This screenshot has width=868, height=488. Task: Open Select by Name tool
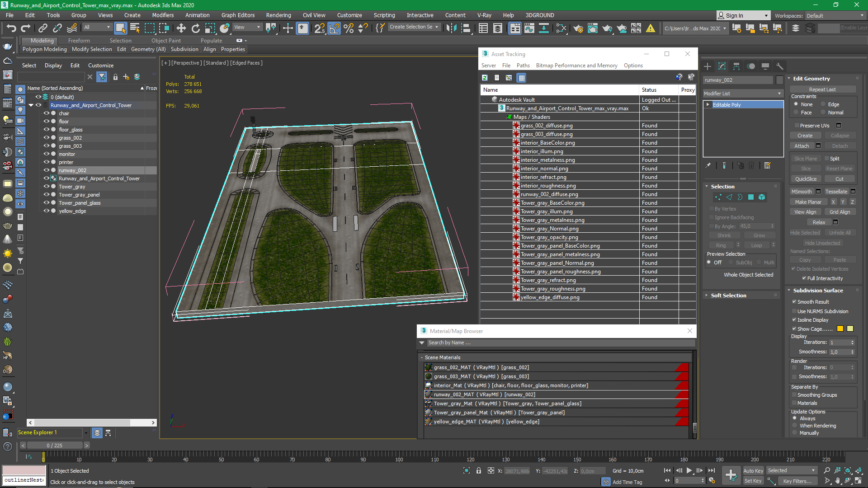pyautogui.click(x=135, y=28)
